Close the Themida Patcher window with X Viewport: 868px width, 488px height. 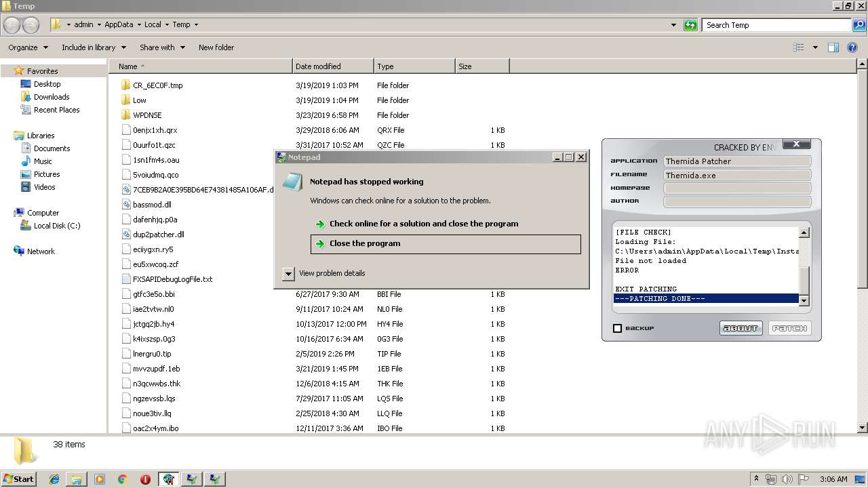tap(797, 144)
